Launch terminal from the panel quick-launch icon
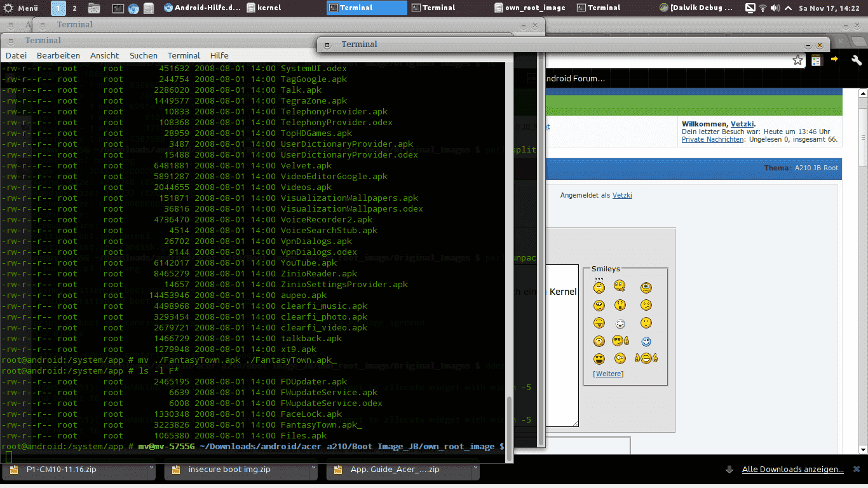The width and height of the screenshot is (868, 488). click(118, 8)
